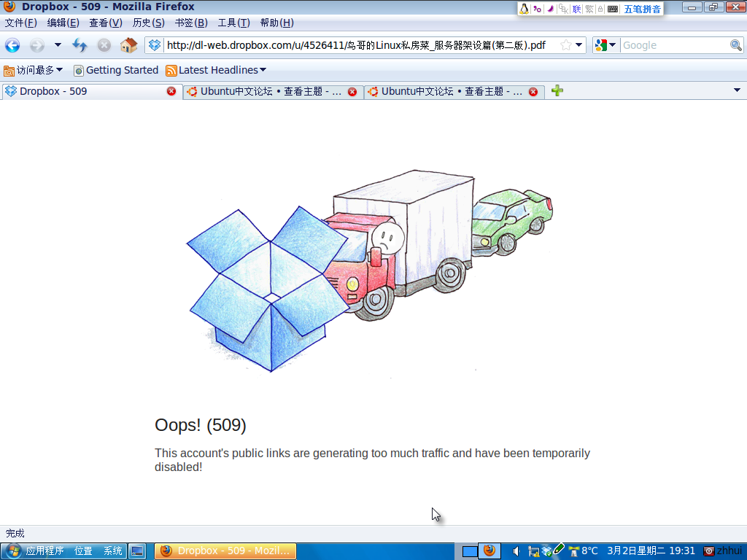
Task: Switch the 五笔拼音 input method
Action: (x=642, y=9)
